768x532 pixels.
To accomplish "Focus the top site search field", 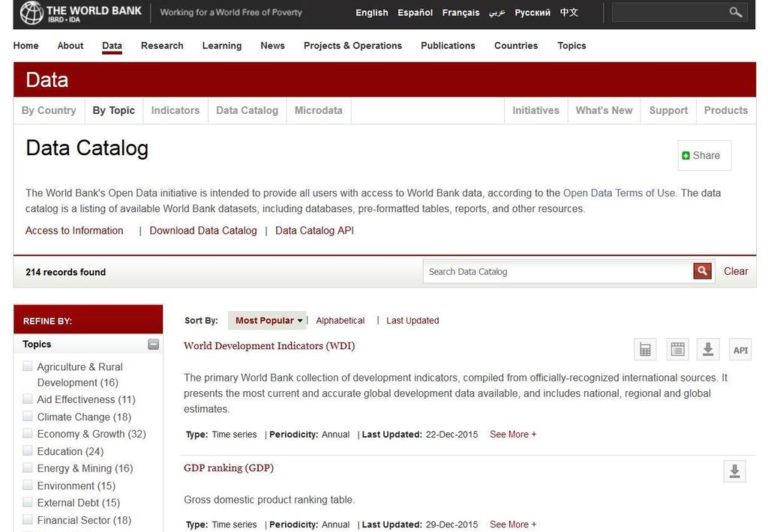I will click(x=670, y=12).
